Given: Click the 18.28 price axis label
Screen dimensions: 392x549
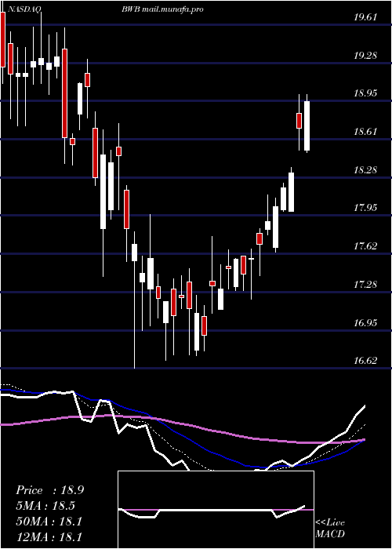Looking at the screenshot, I should coord(365,170).
